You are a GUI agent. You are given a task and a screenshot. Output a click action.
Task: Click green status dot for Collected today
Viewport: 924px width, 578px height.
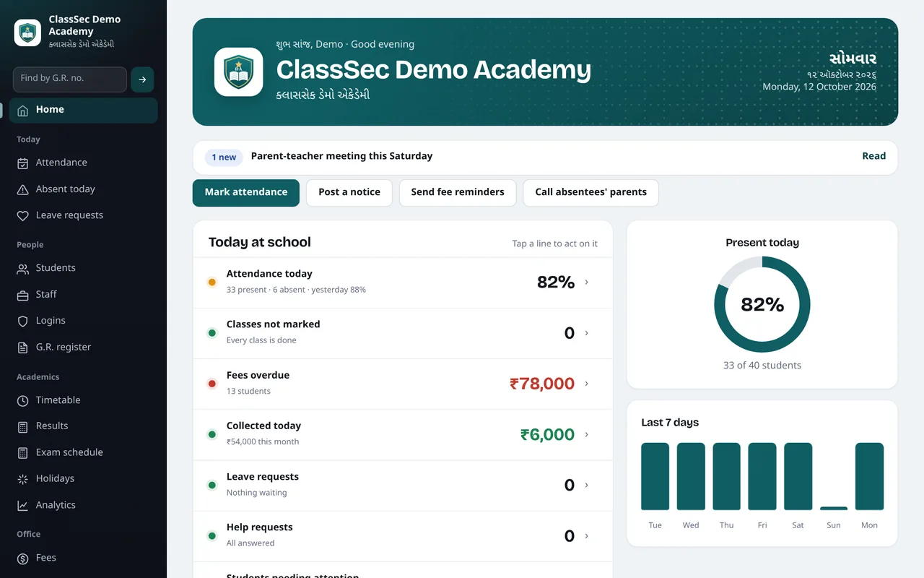(x=212, y=434)
